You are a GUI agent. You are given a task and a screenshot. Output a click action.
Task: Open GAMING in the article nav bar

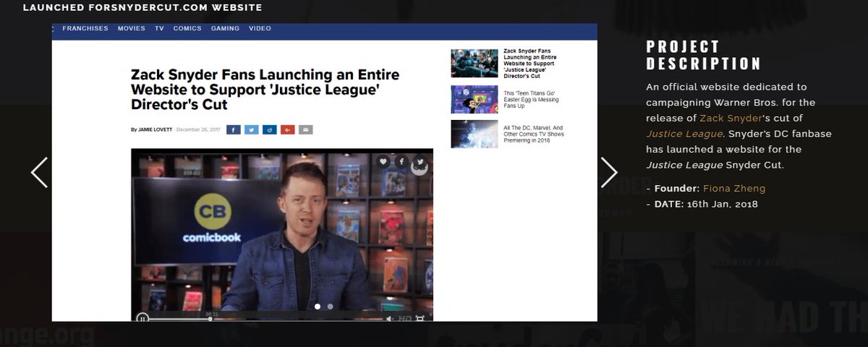click(x=225, y=29)
